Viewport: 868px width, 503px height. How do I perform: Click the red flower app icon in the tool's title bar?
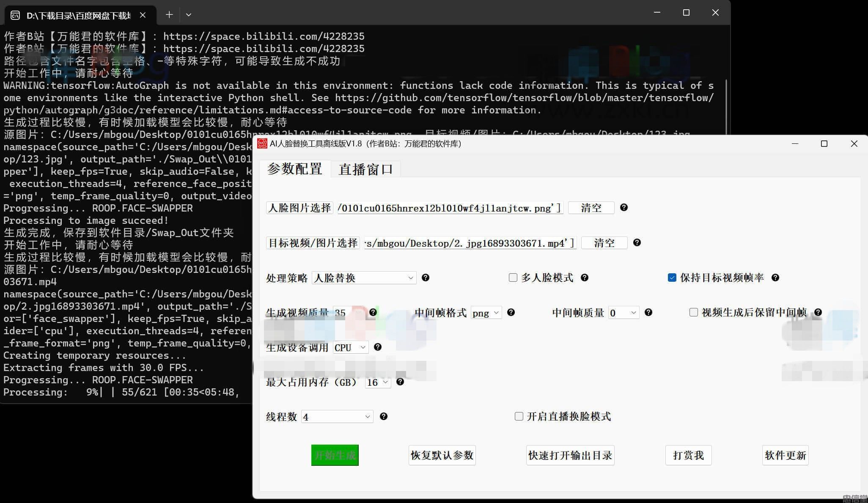[261, 143]
